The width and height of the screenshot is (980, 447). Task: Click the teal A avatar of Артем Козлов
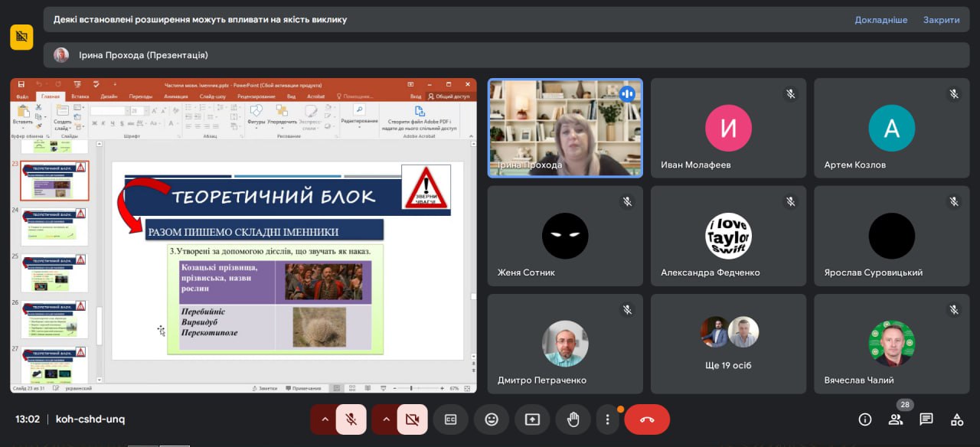pos(891,128)
